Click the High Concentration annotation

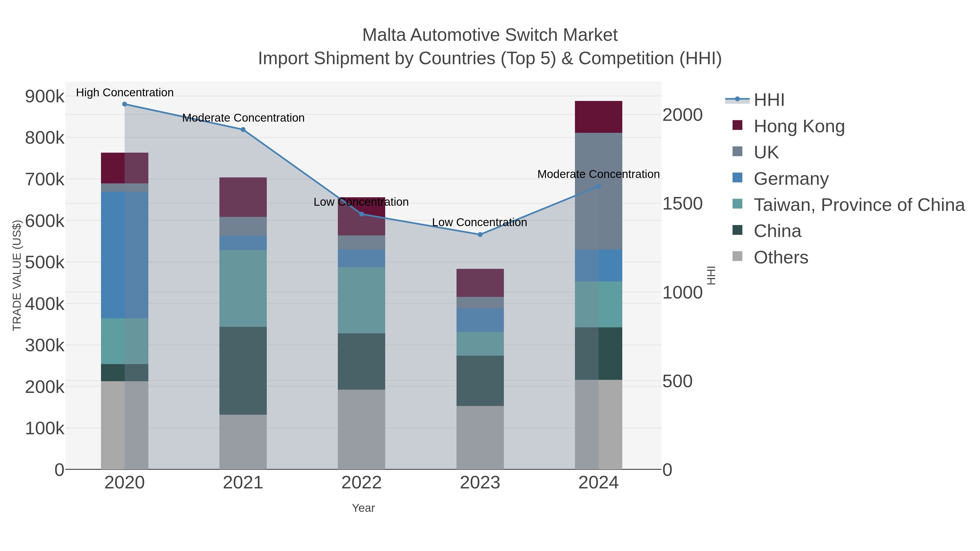pos(125,93)
